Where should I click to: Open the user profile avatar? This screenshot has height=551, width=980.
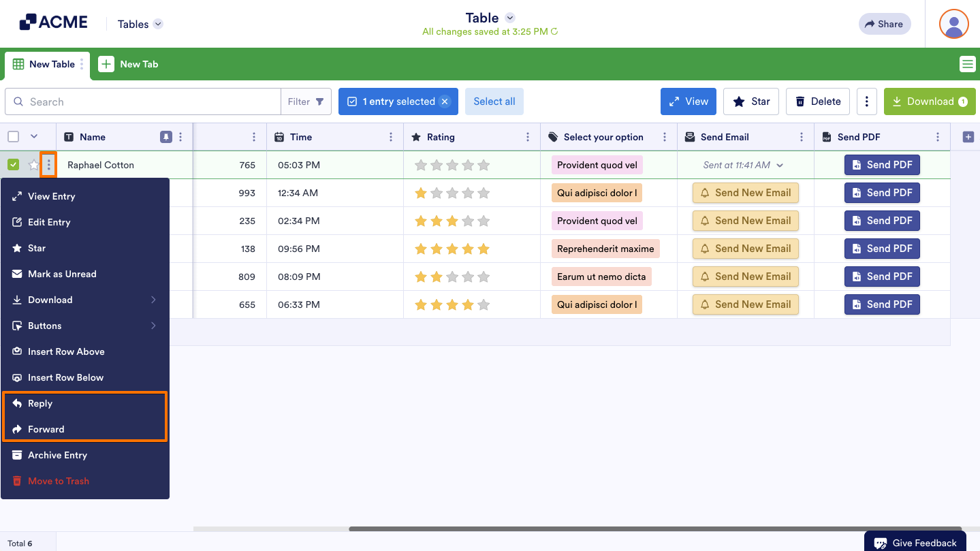[953, 24]
